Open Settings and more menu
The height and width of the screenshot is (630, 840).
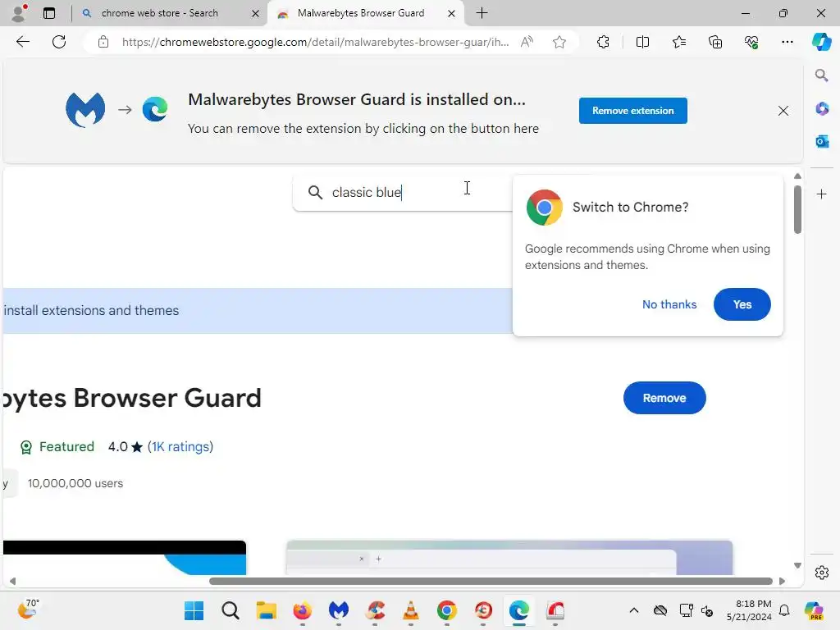[787, 42]
